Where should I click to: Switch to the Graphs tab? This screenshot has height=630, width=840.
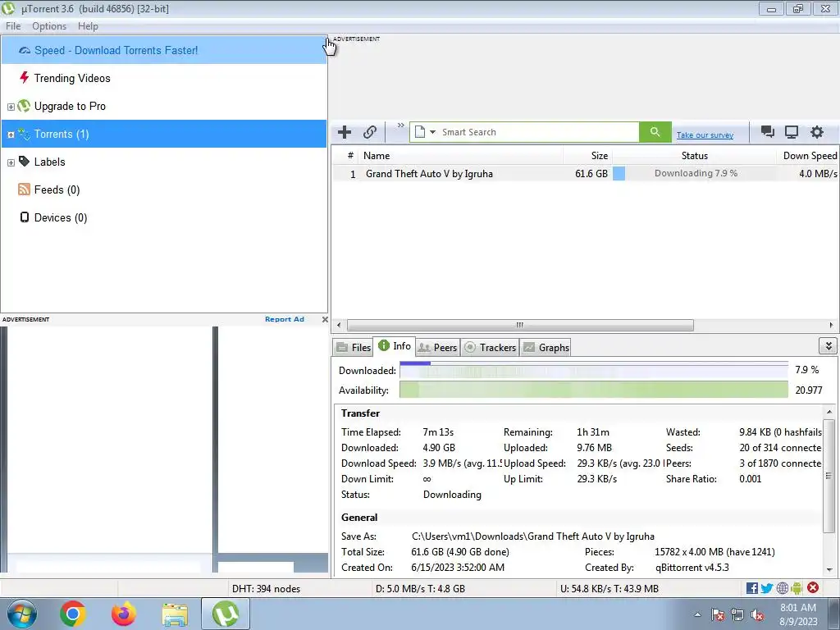(546, 348)
